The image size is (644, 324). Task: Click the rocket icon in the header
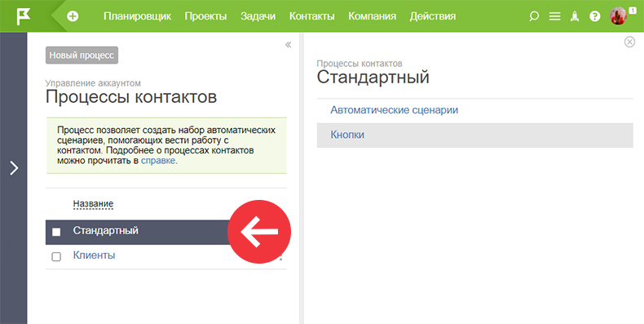[x=575, y=16]
